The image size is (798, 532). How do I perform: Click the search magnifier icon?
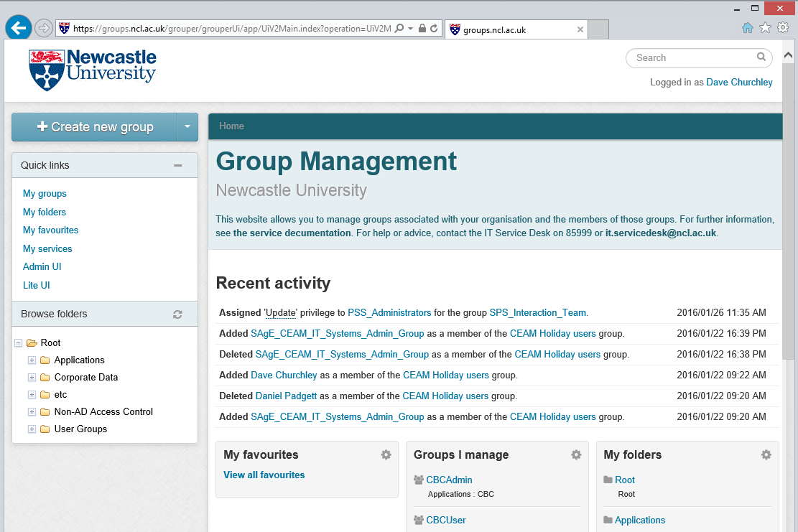pyautogui.click(x=761, y=57)
